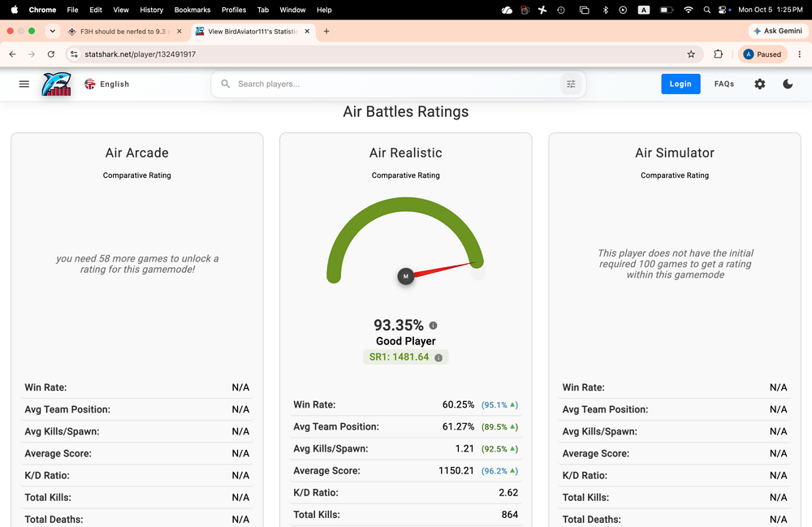Open search filter options icon
Screen dimensions: 812x527
click(x=571, y=84)
